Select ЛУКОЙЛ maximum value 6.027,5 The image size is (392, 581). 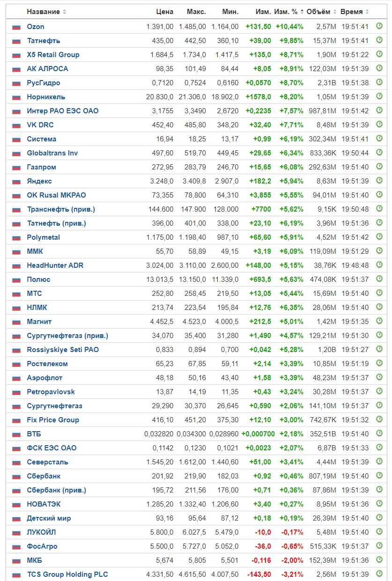pyautogui.click(x=194, y=532)
